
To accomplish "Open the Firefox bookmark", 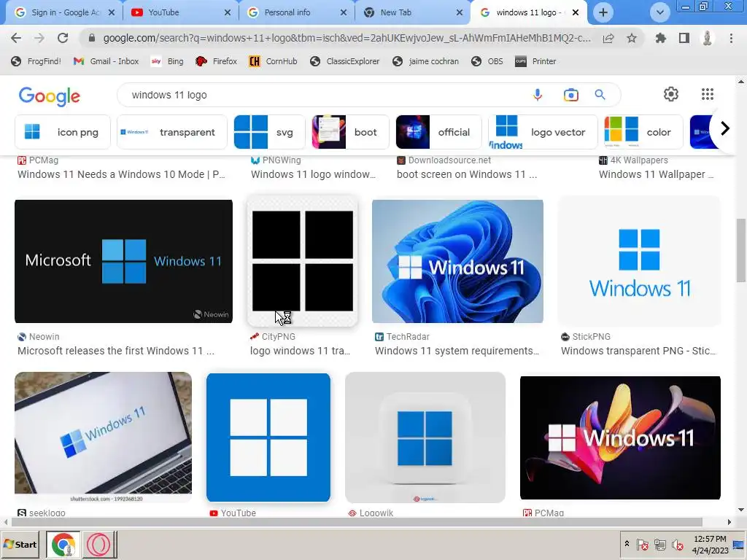I will coord(216,61).
